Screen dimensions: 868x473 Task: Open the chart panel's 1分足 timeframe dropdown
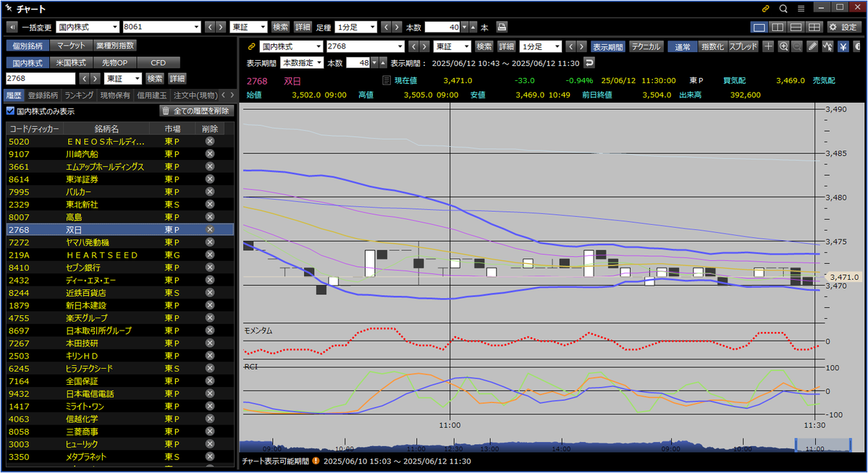540,46
